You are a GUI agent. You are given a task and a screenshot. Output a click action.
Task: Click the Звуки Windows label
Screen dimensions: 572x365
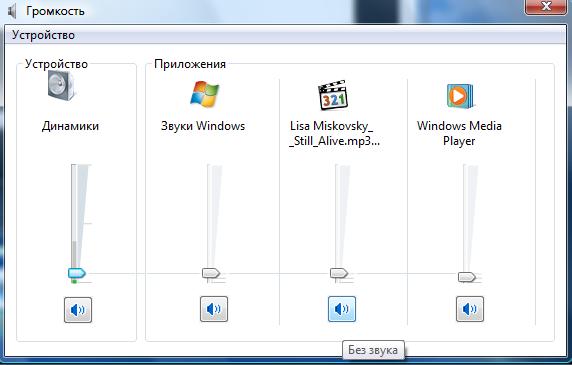tap(203, 126)
